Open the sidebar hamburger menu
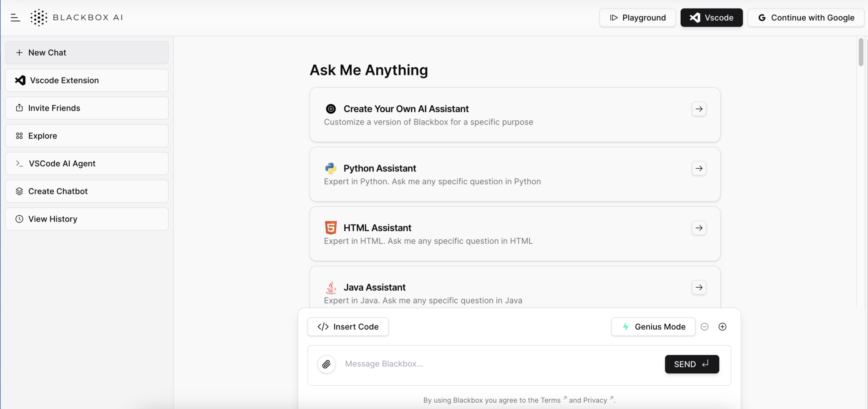 point(16,17)
